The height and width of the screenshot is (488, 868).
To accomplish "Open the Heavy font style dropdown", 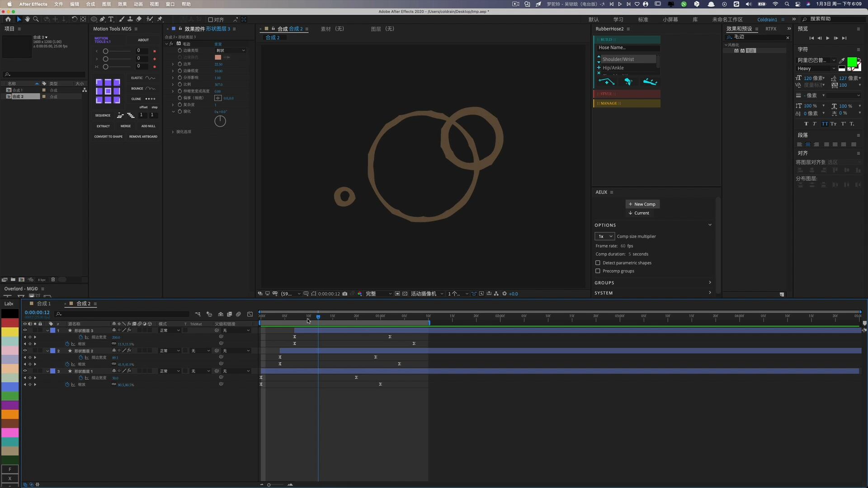I will tap(816, 69).
